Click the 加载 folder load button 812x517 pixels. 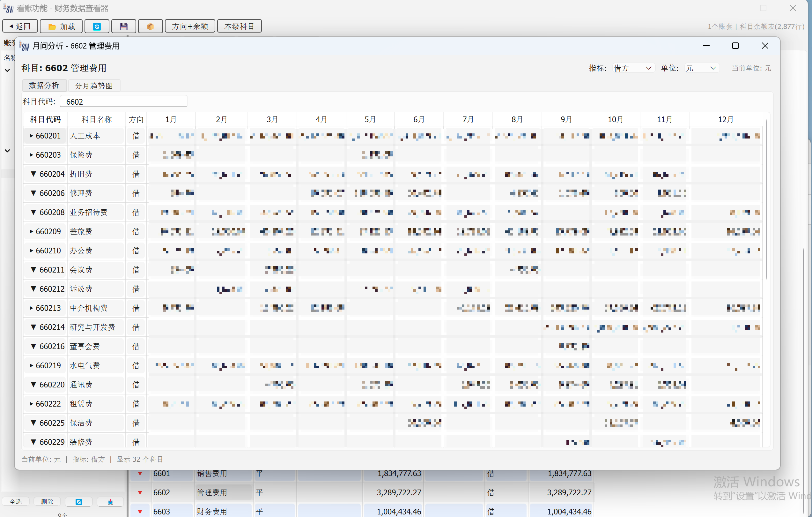point(61,26)
